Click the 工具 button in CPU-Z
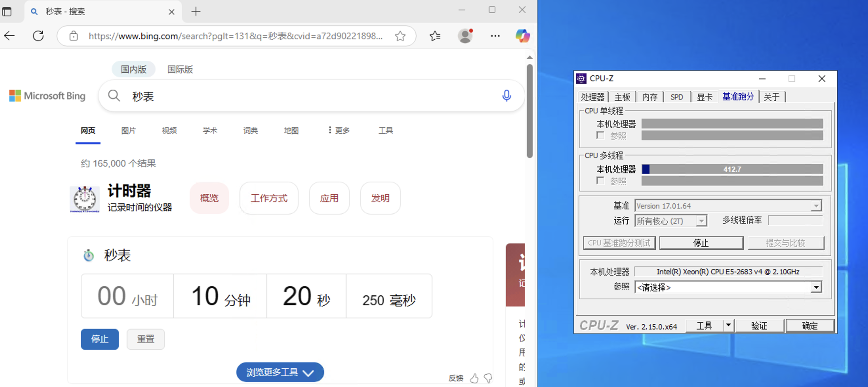868x387 pixels. coord(704,326)
